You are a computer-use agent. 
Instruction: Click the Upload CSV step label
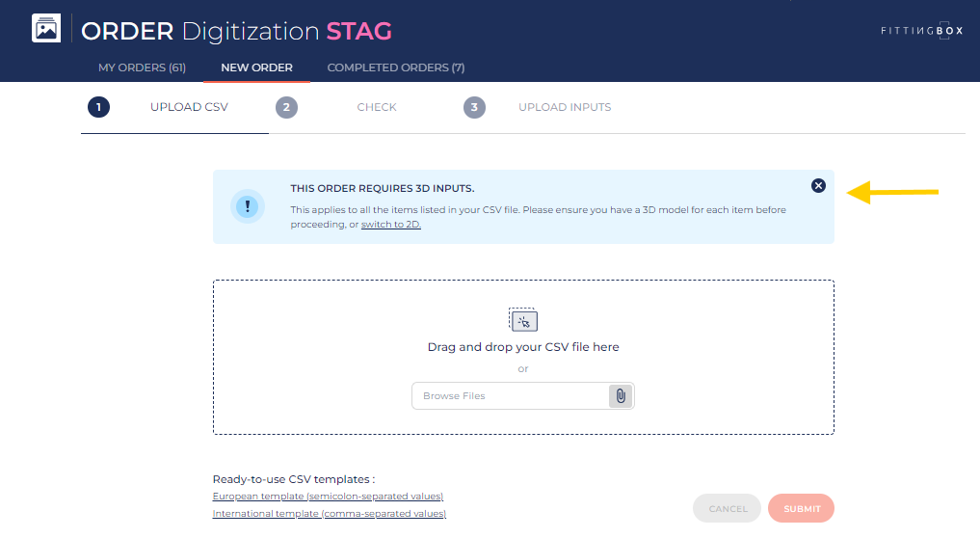tap(189, 107)
